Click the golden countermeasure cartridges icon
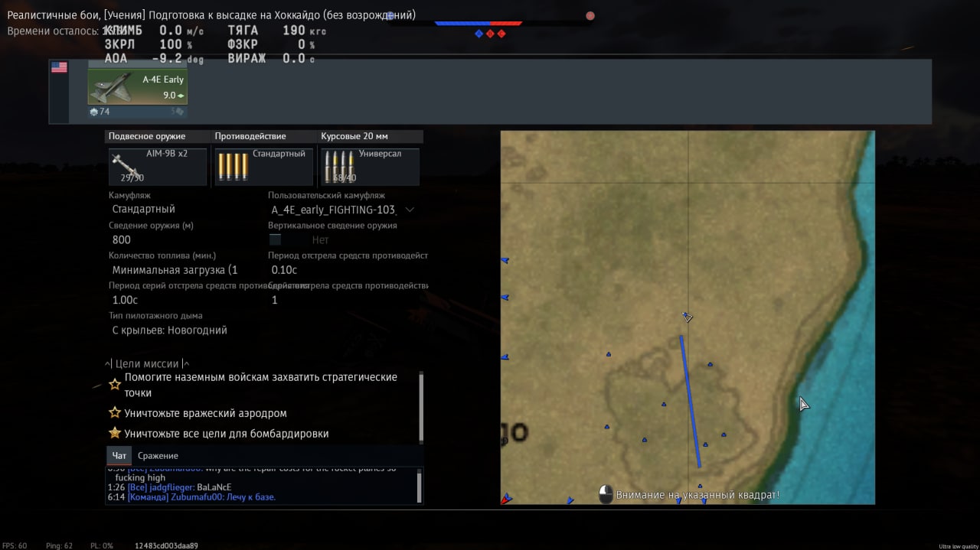This screenshot has height=550, width=980. coord(232,166)
